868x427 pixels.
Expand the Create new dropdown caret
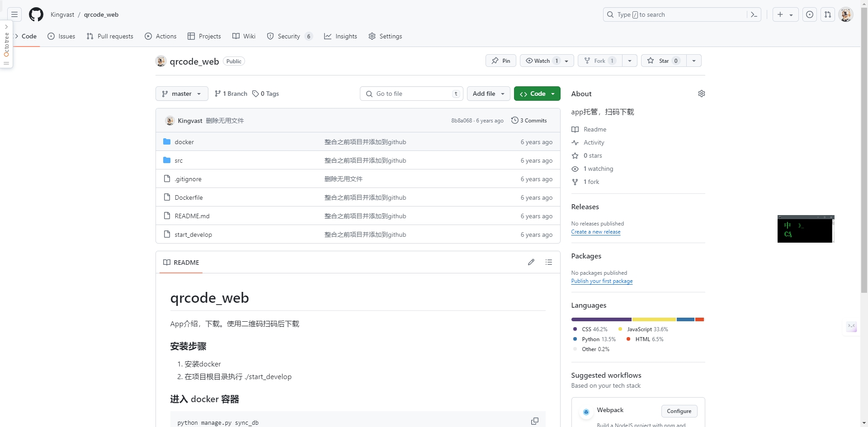click(791, 15)
